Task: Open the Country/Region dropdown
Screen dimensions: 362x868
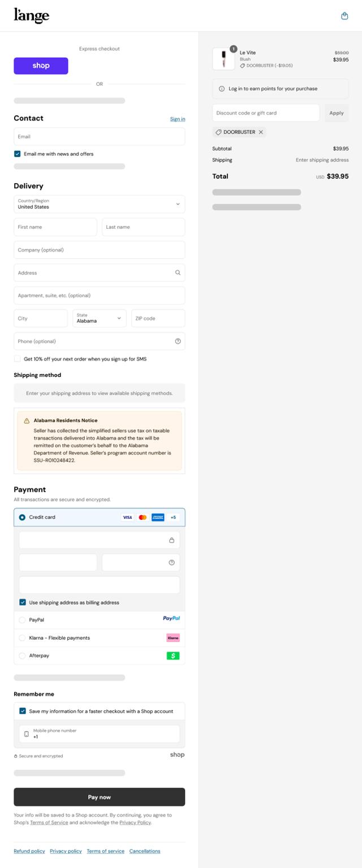Action: point(100,204)
